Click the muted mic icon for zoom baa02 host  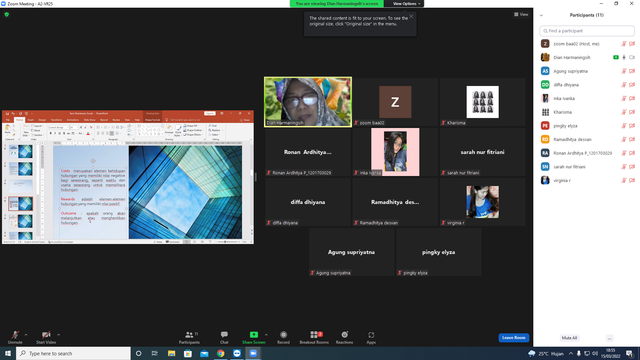pyautogui.click(x=624, y=44)
